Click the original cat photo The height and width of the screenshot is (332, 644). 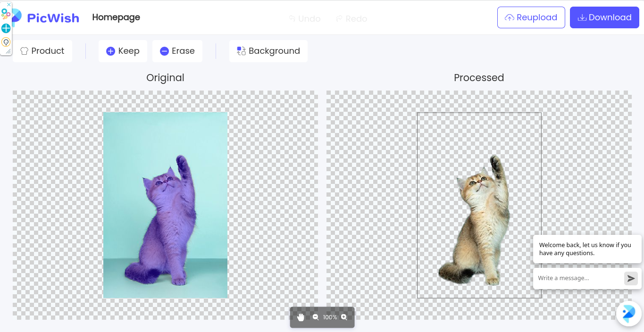[x=165, y=205]
